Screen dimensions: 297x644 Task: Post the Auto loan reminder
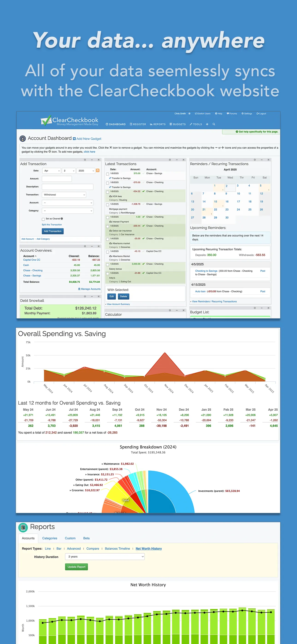263,292
